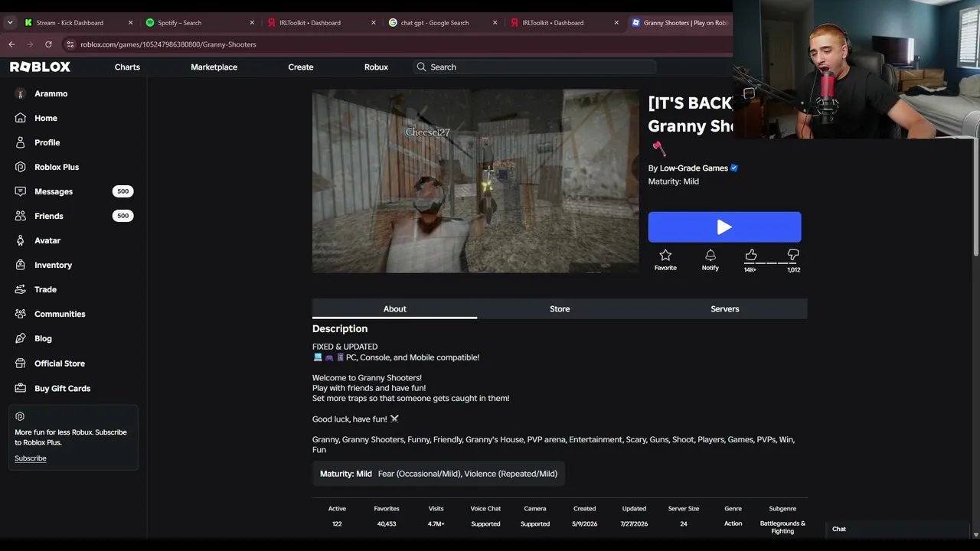Open Marketplace in Roblox top navigation
Viewport: 980px width, 551px height.
214,67
